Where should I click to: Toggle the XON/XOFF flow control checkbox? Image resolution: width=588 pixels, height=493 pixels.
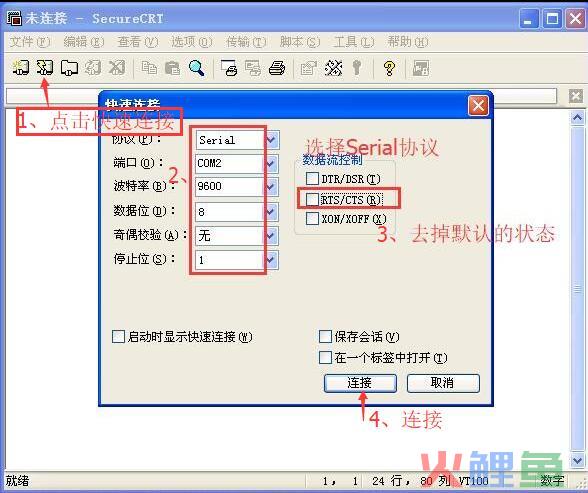coord(312,219)
